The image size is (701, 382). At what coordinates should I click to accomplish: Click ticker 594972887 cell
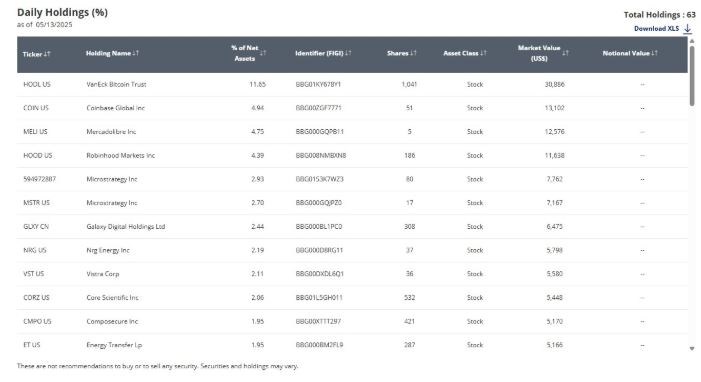pyautogui.click(x=39, y=179)
